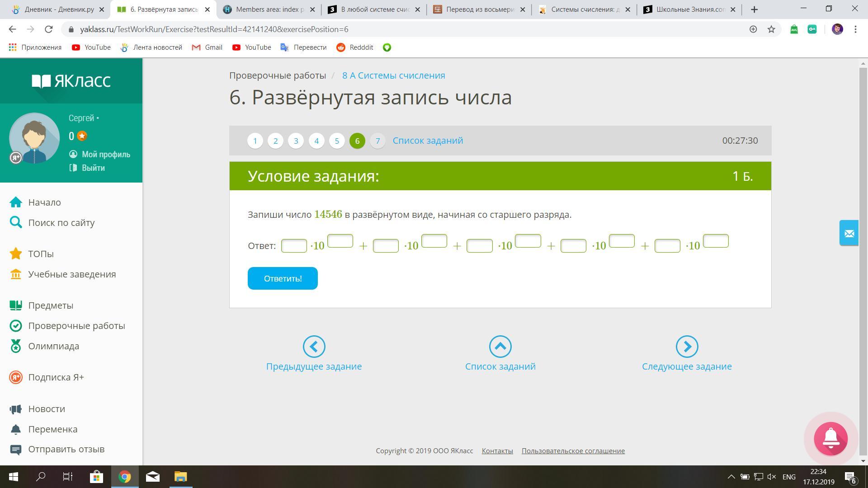Bookmark page with star icon

point(771,29)
